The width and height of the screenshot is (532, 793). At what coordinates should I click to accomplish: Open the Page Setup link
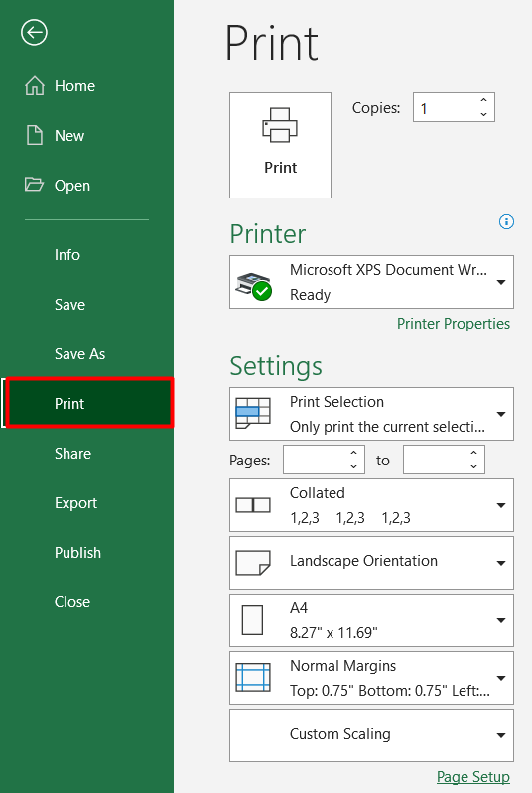coord(472,777)
